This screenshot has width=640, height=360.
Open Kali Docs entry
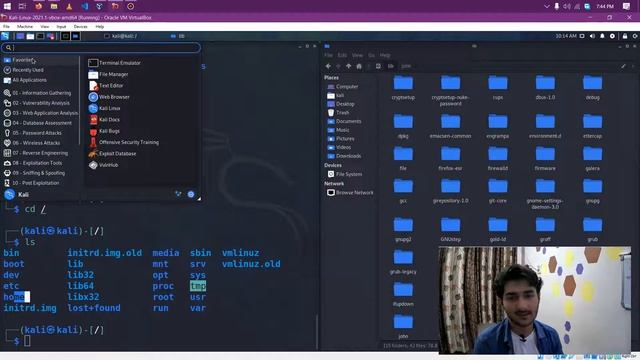[104, 120]
